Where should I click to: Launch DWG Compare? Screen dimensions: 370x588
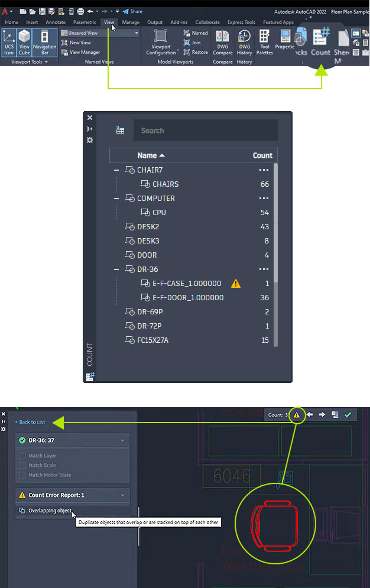pos(222,42)
